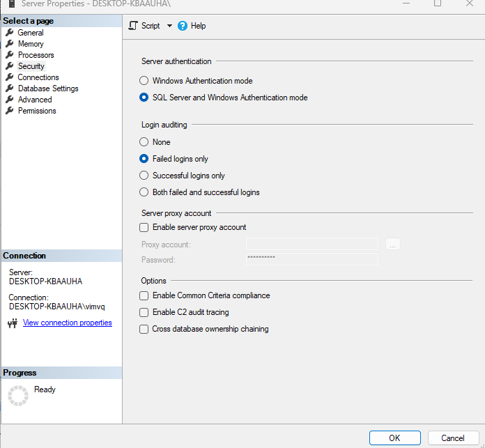Image resolution: width=485 pixels, height=448 pixels.
Task: Click the wrench icon beside Permissions
Action: (x=10, y=111)
